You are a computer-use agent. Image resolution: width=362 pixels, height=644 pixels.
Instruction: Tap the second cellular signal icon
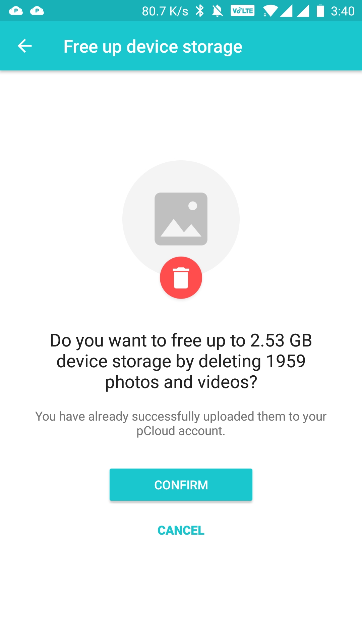coord(303,11)
